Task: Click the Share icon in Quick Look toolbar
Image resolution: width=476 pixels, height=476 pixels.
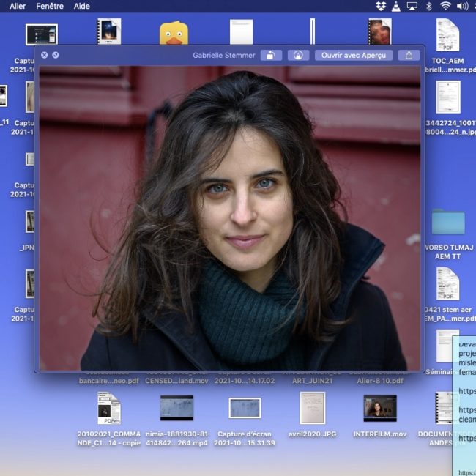Action: tap(409, 55)
